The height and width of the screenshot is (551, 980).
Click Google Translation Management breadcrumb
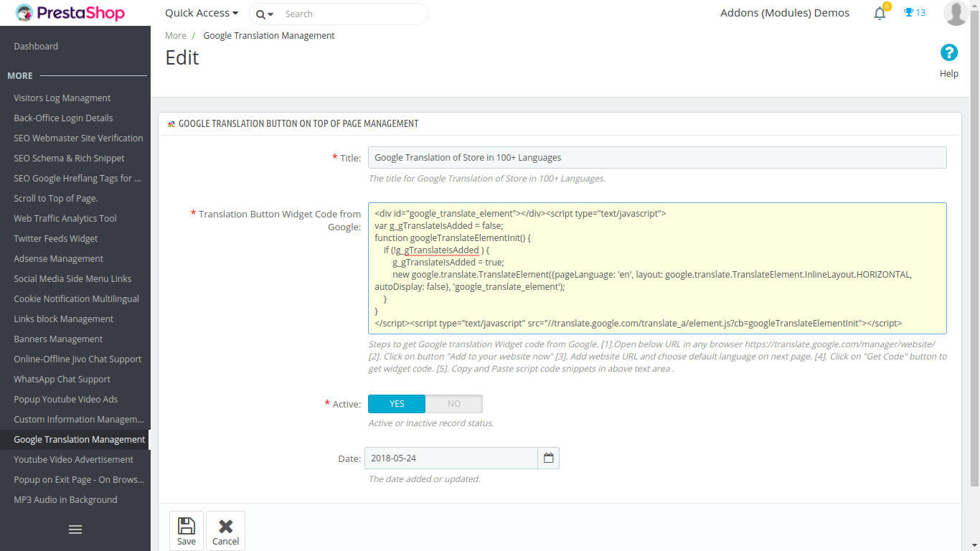pyautogui.click(x=269, y=35)
